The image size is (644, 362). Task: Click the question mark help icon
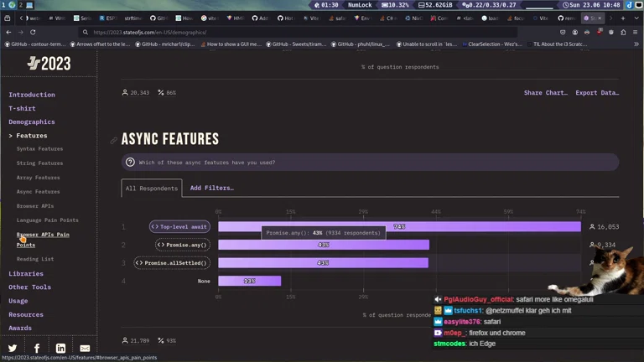[x=130, y=163]
